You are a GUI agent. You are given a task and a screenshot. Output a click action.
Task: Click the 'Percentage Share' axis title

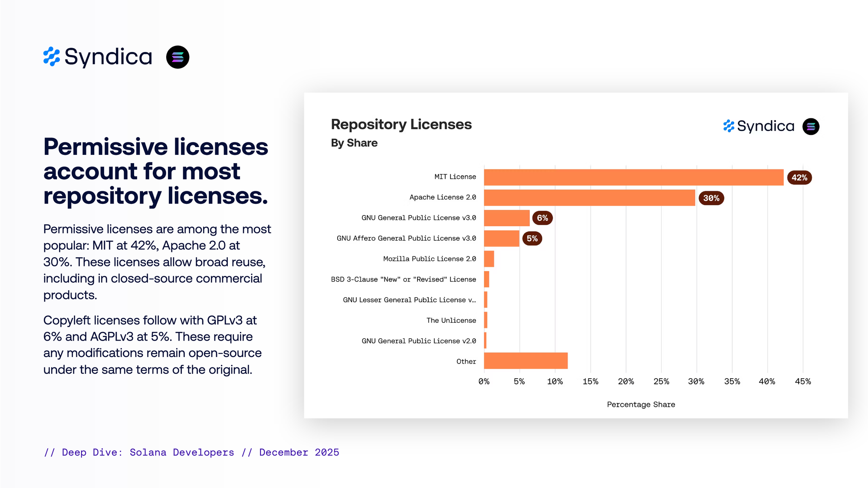(641, 404)
